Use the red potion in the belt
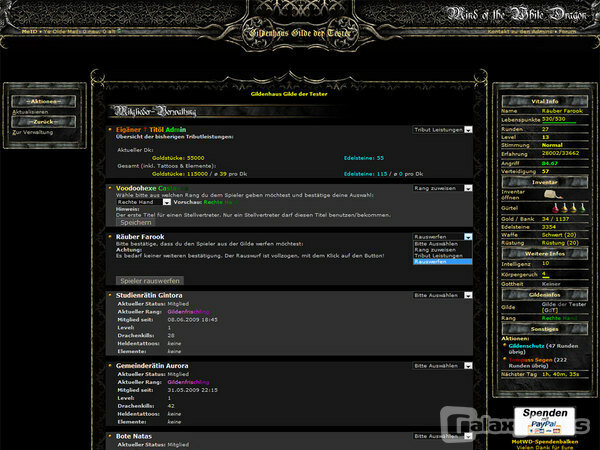Image resolution: width=600 pixels, height=450 pixels. [x=556, y=208]
